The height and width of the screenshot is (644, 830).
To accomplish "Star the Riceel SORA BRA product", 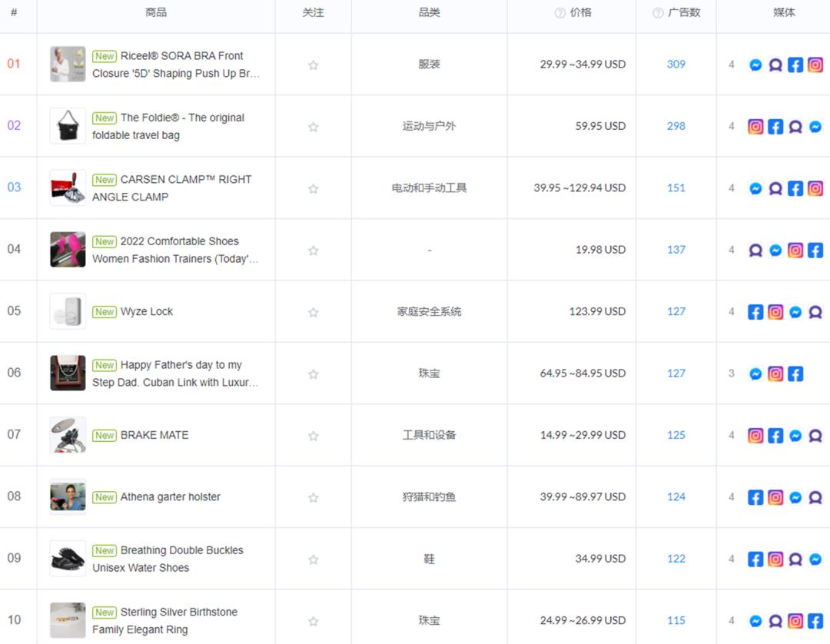I will (x=313, y=65).
